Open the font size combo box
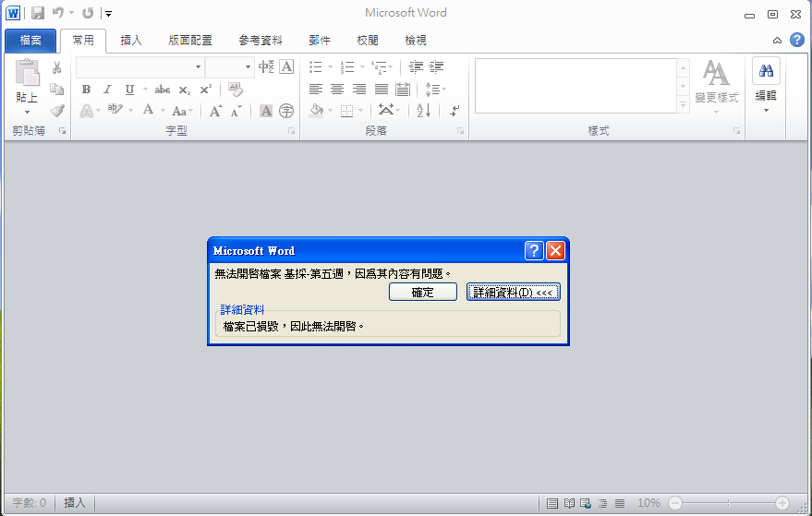The width and height of the screenshot is (812, 516). tap(229, 67)
